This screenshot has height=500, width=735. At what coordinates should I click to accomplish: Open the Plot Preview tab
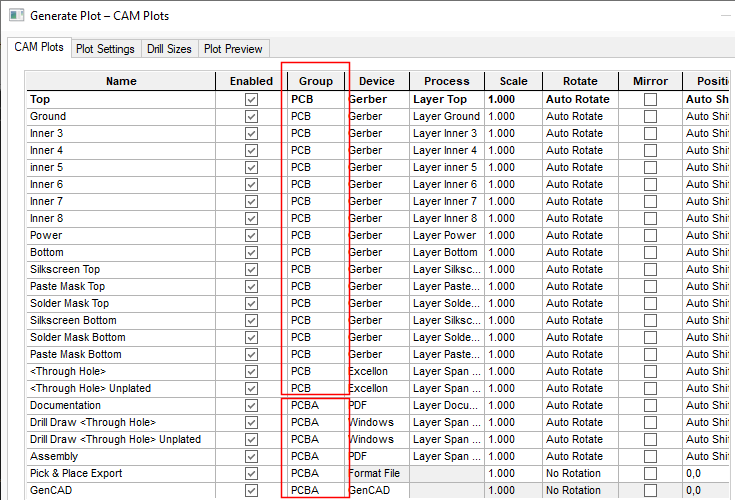coord(233,49)
